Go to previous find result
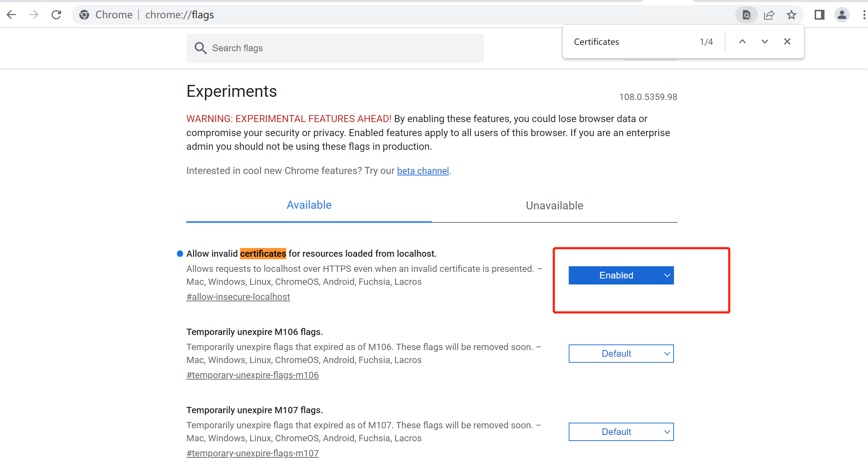Screen dimensions: 868x476 coord(742,42)
